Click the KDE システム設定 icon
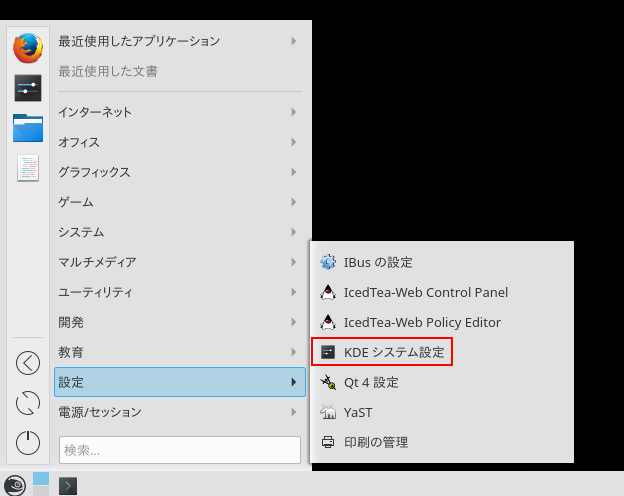Image resolution: width=624 pixels, height=496 pixels. 328,352
